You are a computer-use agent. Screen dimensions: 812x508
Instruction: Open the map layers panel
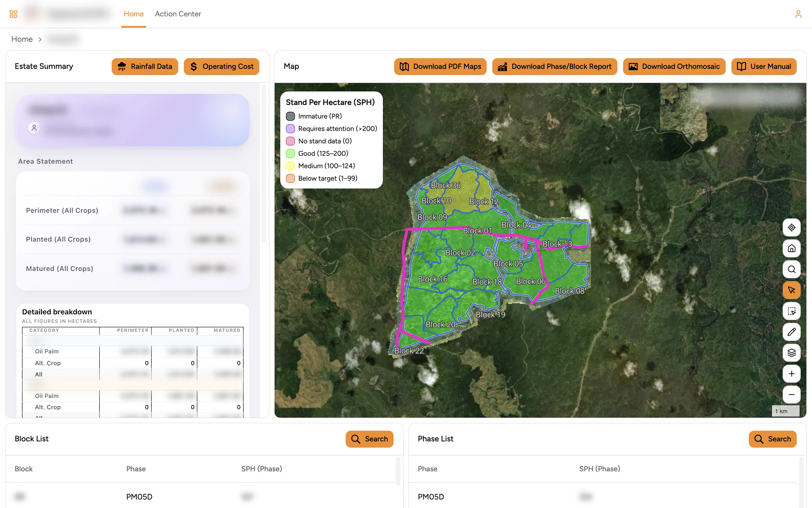pos(791,353)
